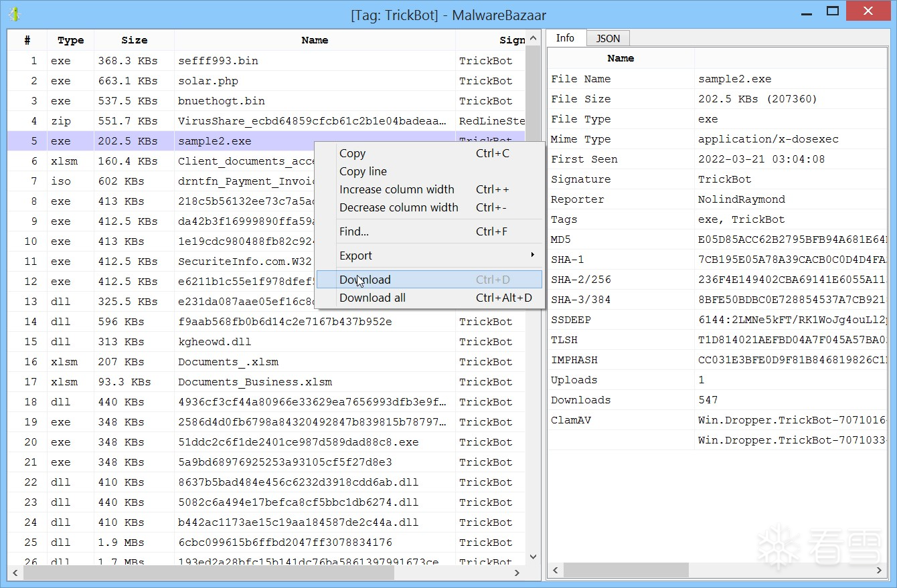Choose Copy line from the context menu
Viewport: 897px width, 588px height.
point(428,171)
